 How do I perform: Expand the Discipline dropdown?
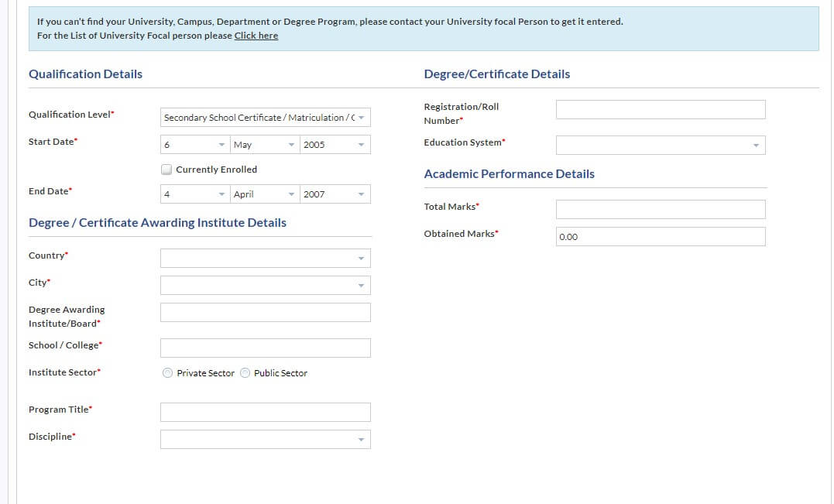[x=265, y=440]
